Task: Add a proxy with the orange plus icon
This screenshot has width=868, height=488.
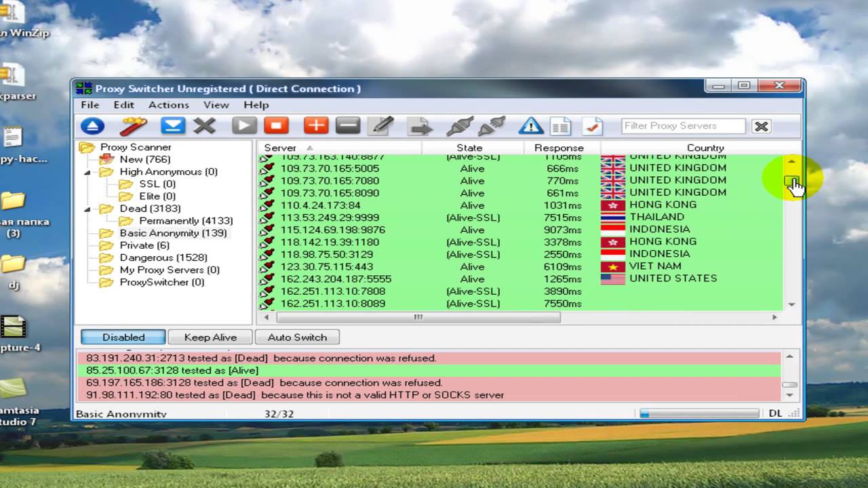Action: 316,126
